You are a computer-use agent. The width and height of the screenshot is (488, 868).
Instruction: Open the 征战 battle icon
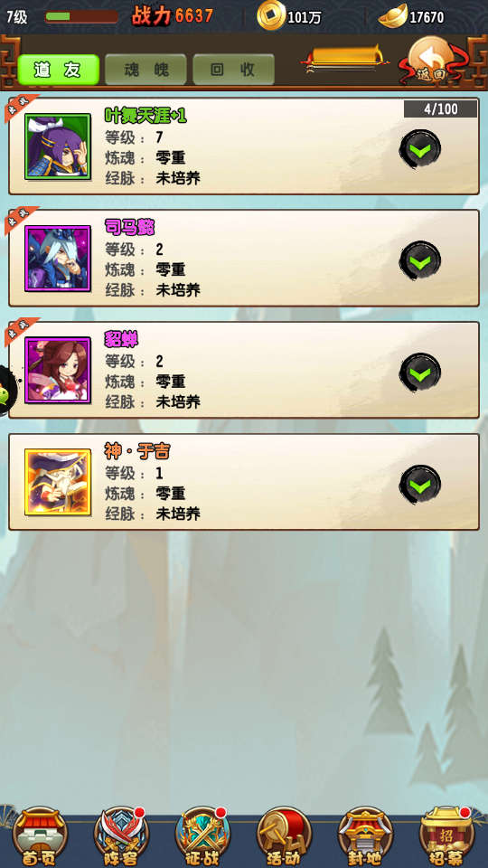click(x=202, y=835)
